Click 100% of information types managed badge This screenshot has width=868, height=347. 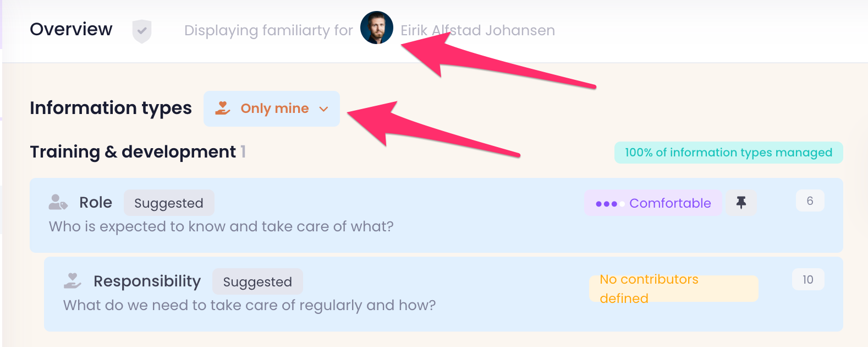point(728,153)
